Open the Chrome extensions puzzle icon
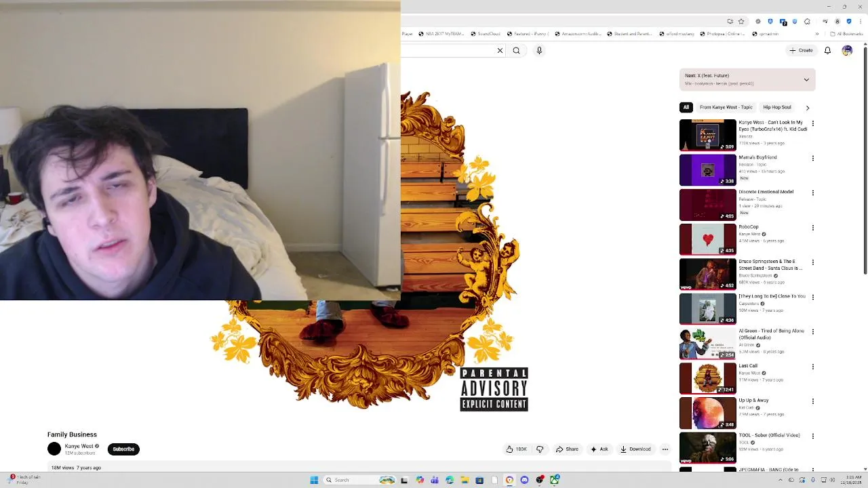 click(x=807, y=21)
